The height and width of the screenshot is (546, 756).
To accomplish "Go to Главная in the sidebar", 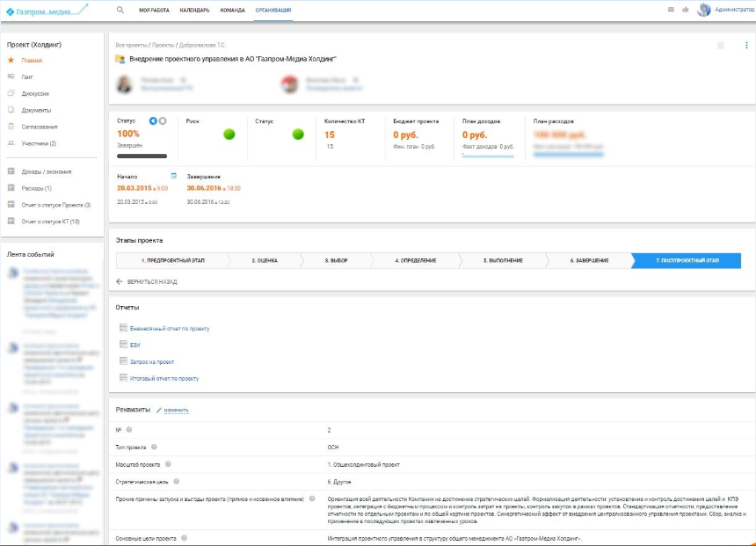I will (x=32, y=61).
